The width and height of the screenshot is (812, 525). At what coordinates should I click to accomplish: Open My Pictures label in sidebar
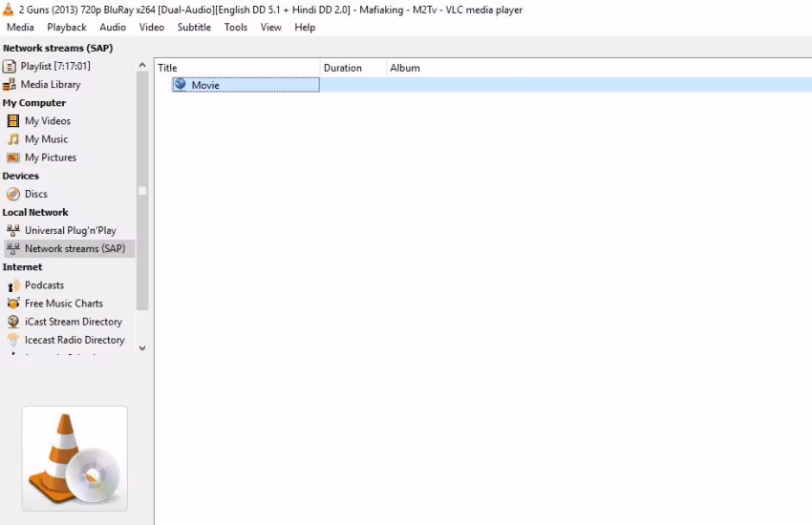coord(51,157)
